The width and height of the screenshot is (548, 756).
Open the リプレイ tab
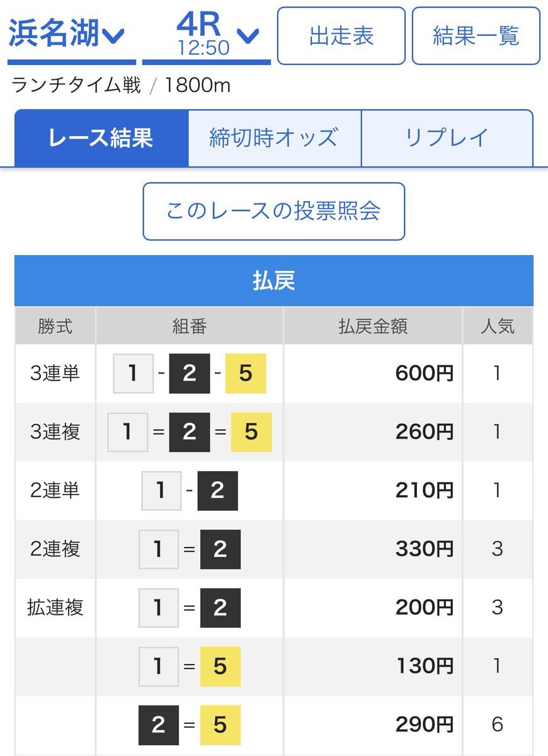coord(447,138)
